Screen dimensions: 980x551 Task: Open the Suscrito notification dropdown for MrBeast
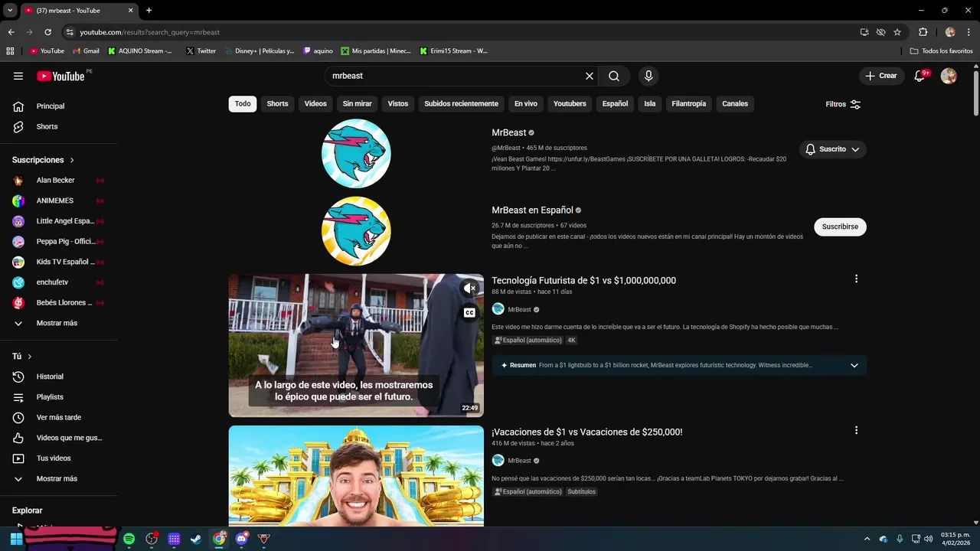pos(832,149)
